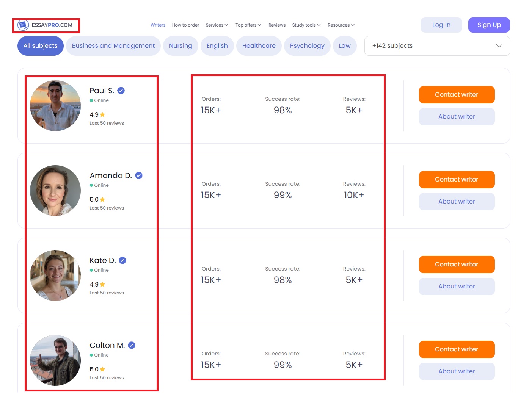Open About writer for Kate D.
The image size is (532, 393).
pos(457,287)
